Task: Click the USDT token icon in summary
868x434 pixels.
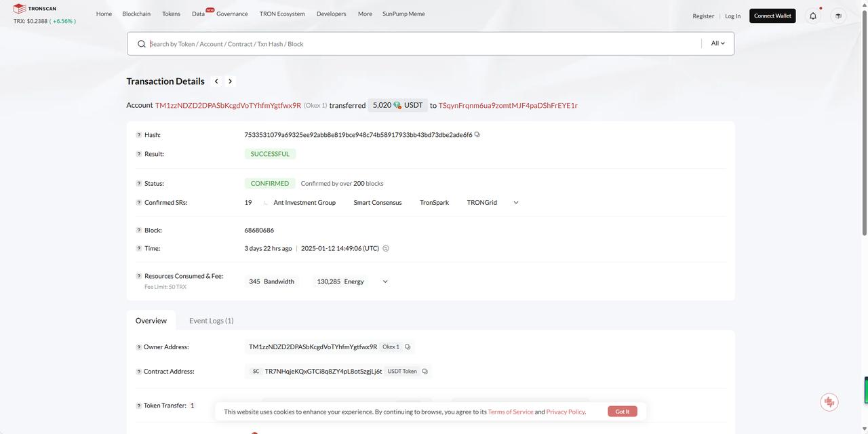Action: [x=397, y=105]
